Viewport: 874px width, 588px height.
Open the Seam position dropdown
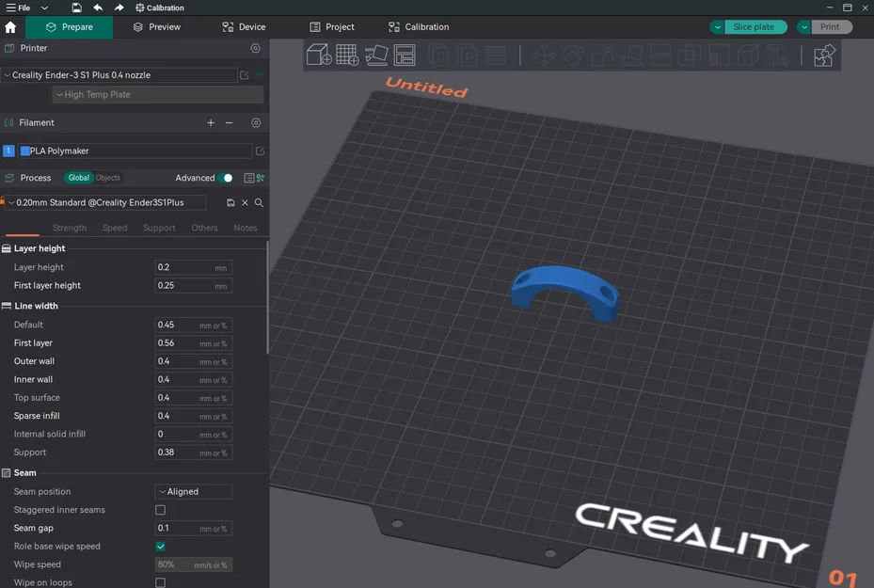[x=193, y=491]
